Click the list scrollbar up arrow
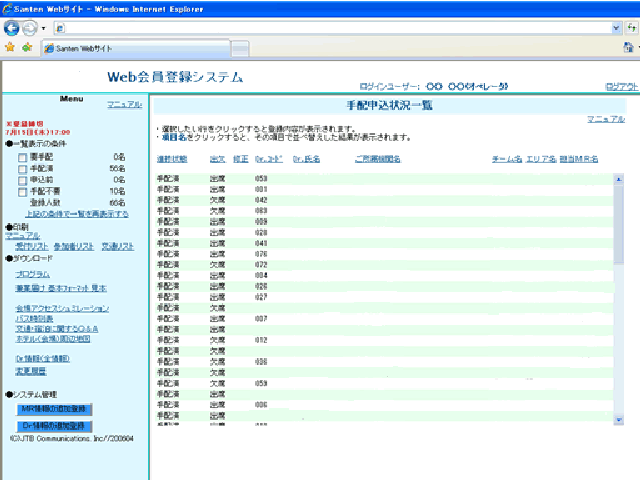640x480 pixels. [x=618, y=179]
